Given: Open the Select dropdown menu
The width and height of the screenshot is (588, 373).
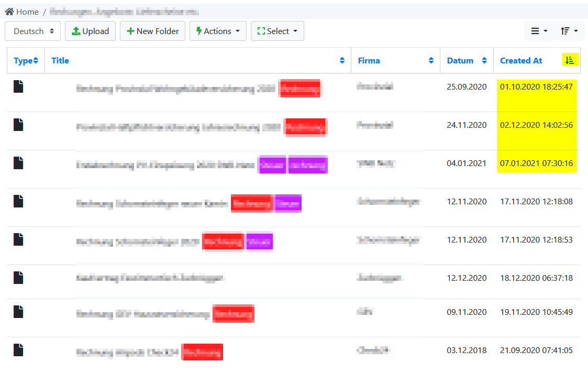Looking at the screenshot, I should coord(278,31).
